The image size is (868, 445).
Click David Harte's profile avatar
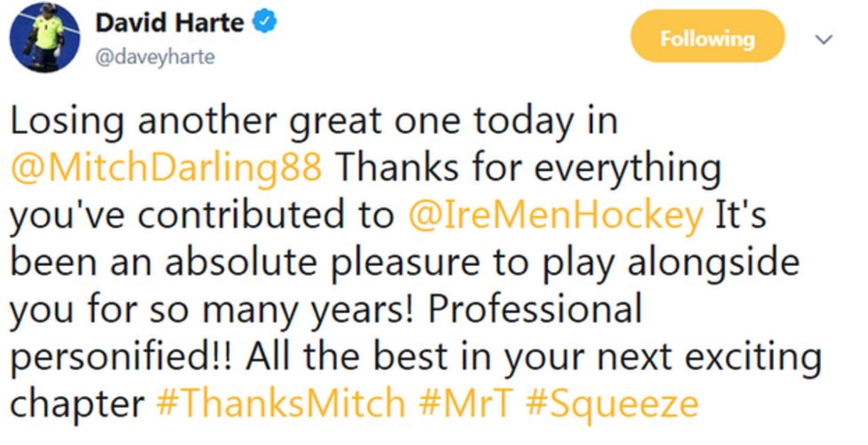(40, 38)
